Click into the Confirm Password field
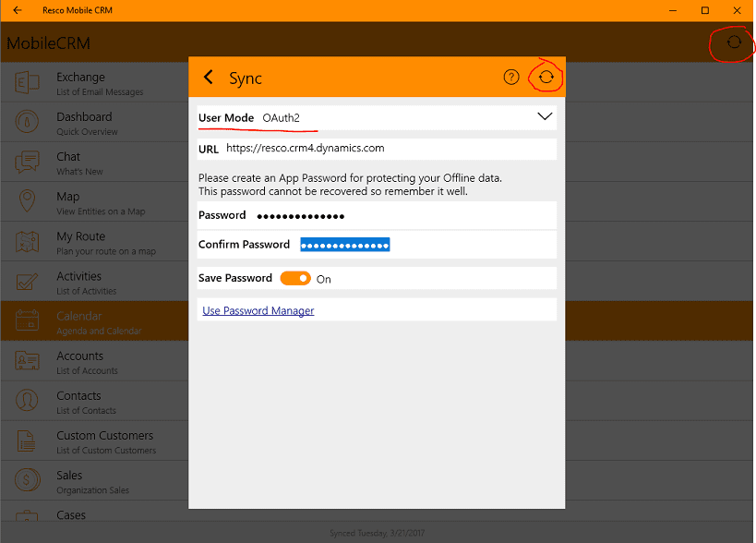 point(377,245)
